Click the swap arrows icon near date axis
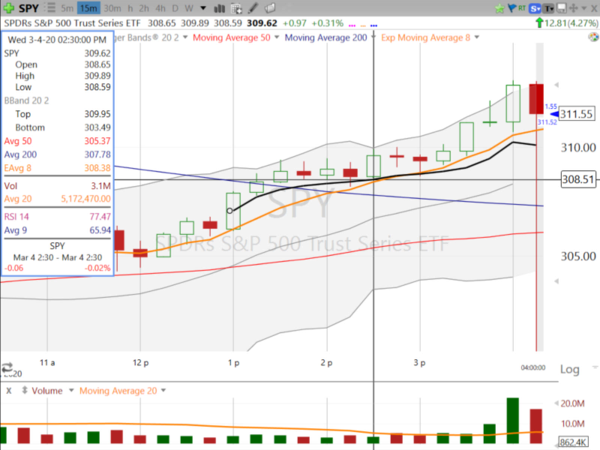 click(x=7, y=368)
